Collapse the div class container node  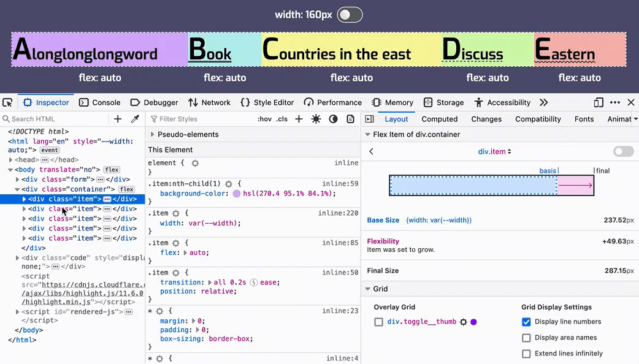(x=18, y=189)
